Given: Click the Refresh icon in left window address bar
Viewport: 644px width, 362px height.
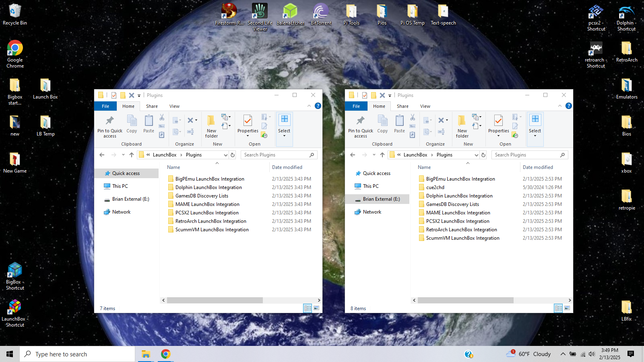Looking at the screenshot, I should 233,155.
